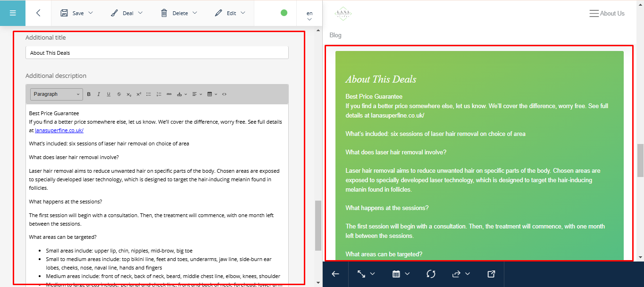Toggle strikethrough text formatting
The width and height of the screenshot is (644, 287).
tap(119, 94)
